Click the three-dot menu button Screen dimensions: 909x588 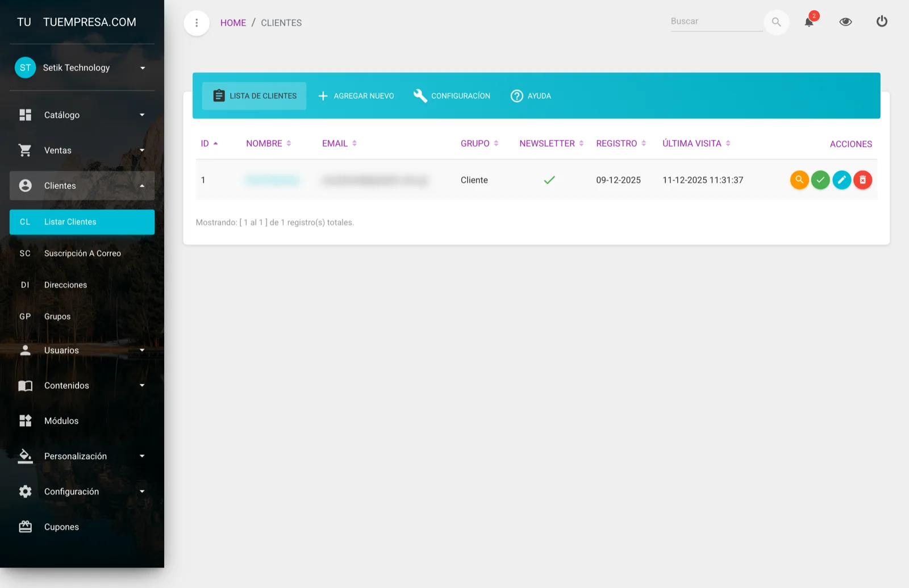coord(197,23)
